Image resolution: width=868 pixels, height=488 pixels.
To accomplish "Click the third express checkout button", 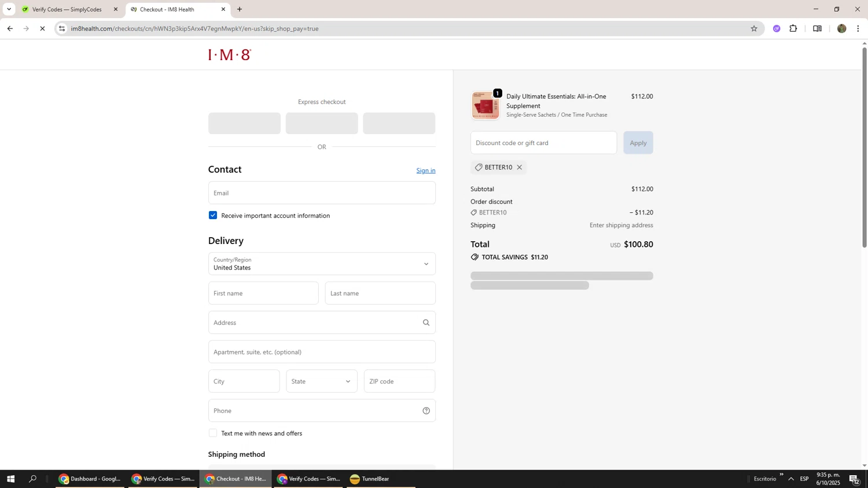I will (x=399, y=123).
